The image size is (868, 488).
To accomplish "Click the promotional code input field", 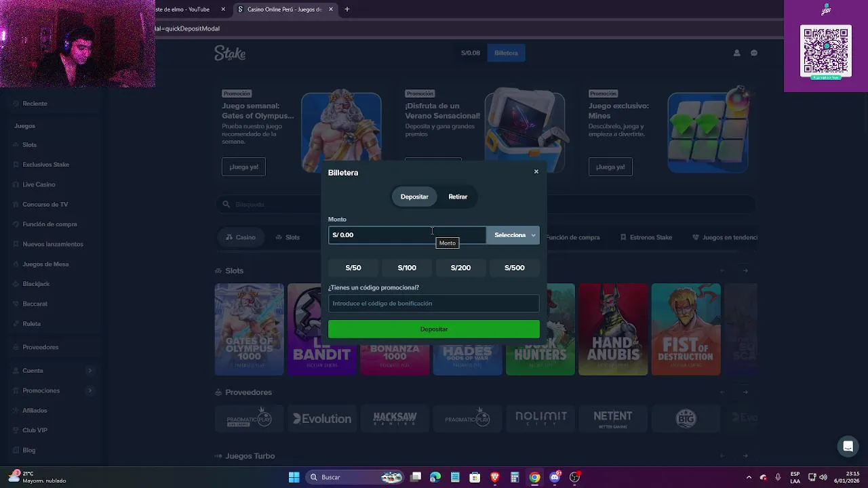I will (x=434, y=304).
